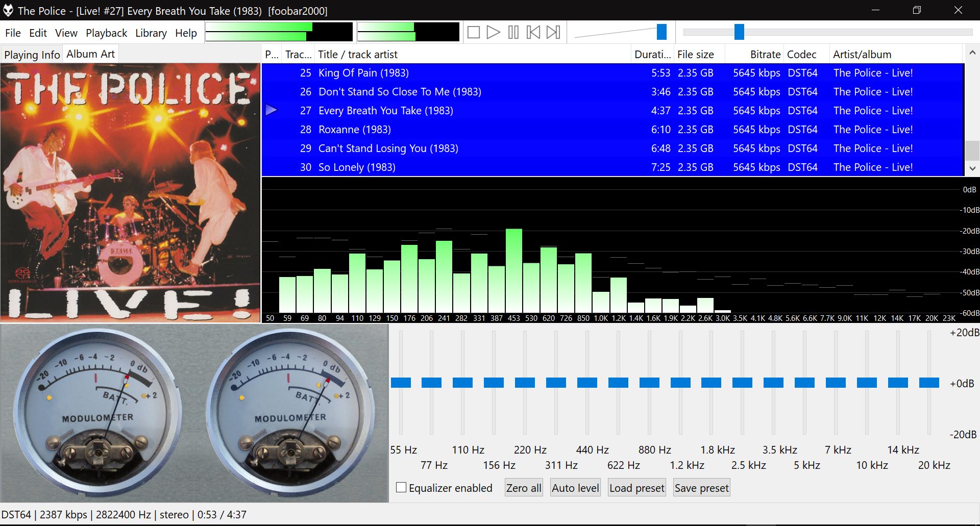Click the 880 Hz equalizer slider
980x526 pixels.
tap(650, 383)
